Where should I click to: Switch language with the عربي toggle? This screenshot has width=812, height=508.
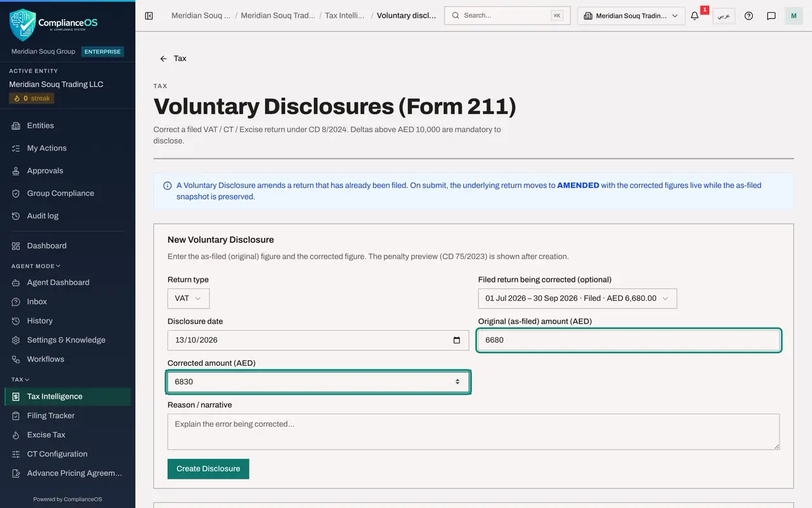(724, 16)
